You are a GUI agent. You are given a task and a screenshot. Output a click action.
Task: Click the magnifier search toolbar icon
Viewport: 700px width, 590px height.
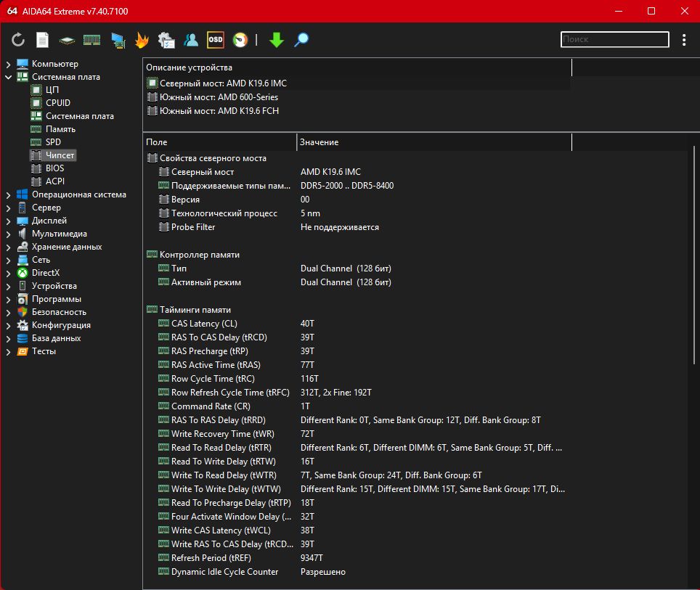[x=301, y=40]
